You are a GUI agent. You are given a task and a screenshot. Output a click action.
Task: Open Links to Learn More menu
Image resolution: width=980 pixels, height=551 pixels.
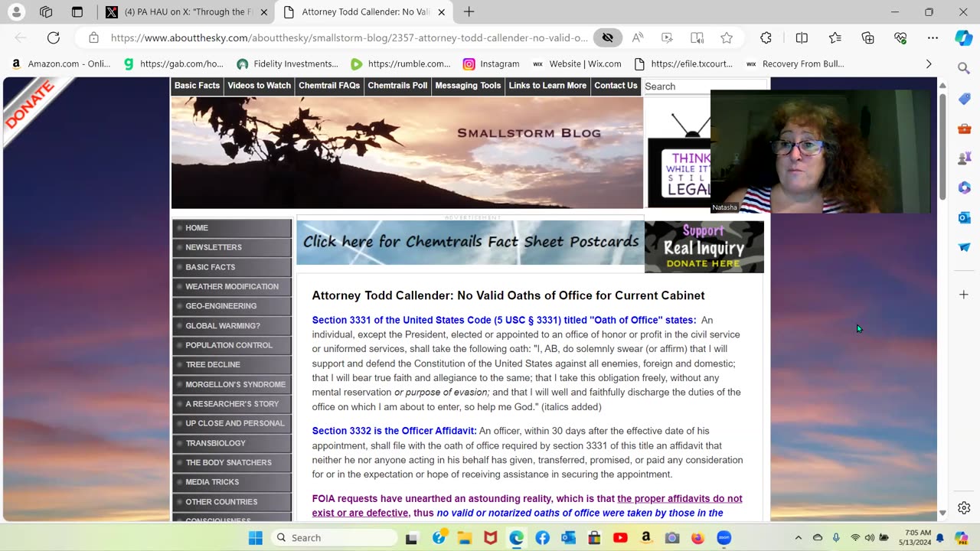[x=547, y=86]
